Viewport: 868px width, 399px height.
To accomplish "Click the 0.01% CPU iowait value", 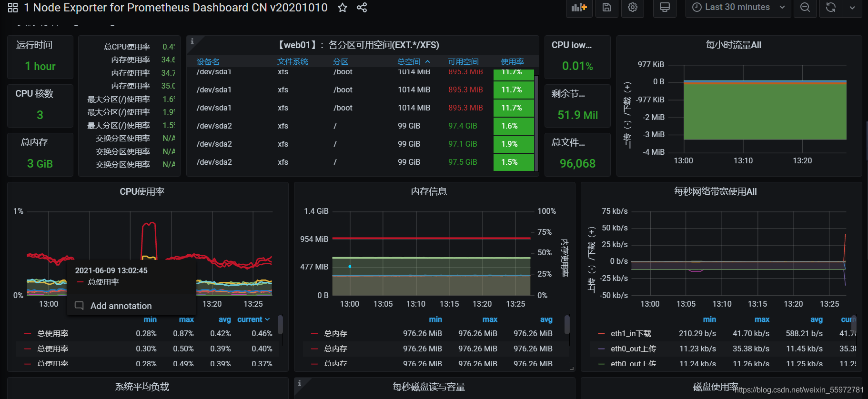I will click(577, 66).
